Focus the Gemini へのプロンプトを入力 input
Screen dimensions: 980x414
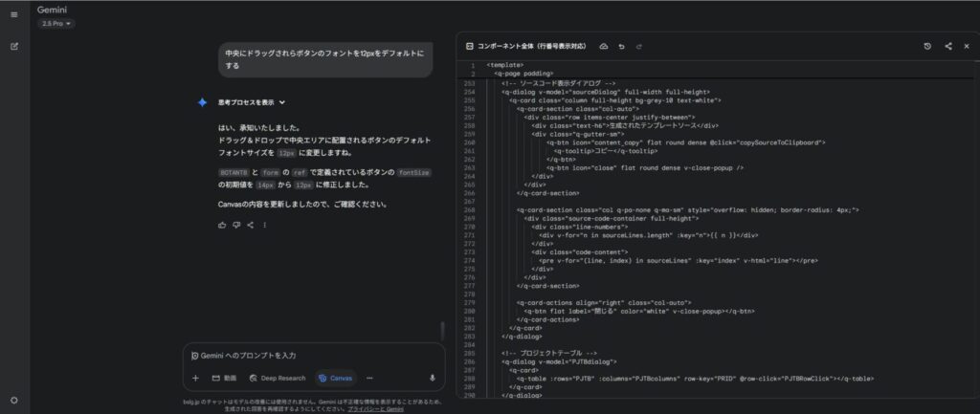pyautogui.click(x=314, y=356)
